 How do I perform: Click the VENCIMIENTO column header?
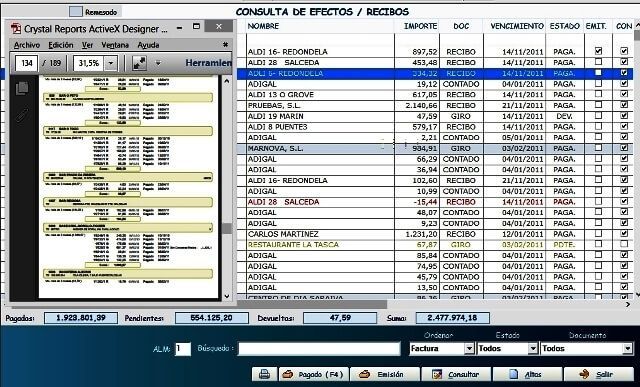tap(517, 26)
